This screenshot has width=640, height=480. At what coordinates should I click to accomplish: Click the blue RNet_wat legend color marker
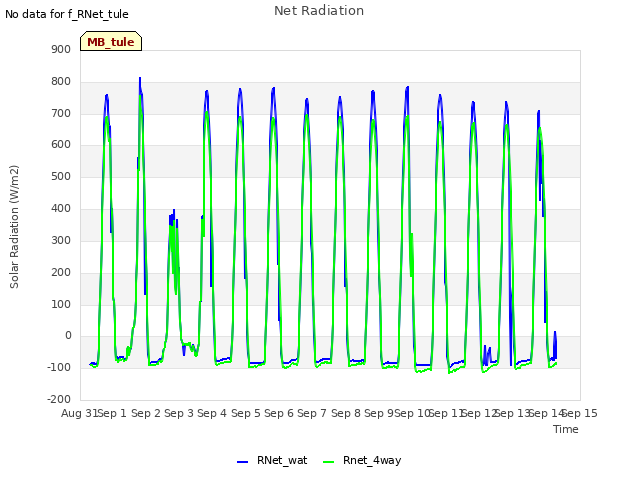click(x=242, y=462)
